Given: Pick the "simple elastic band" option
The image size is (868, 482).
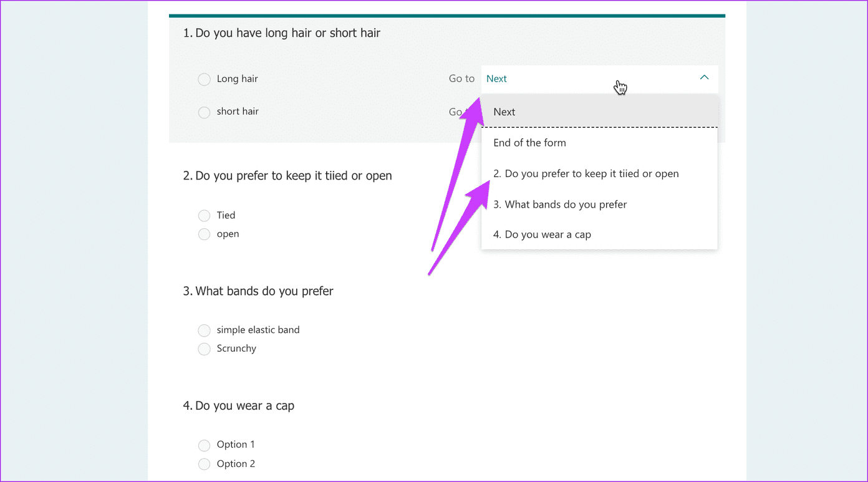Looking at the screenshot, I should pos(204,330).
